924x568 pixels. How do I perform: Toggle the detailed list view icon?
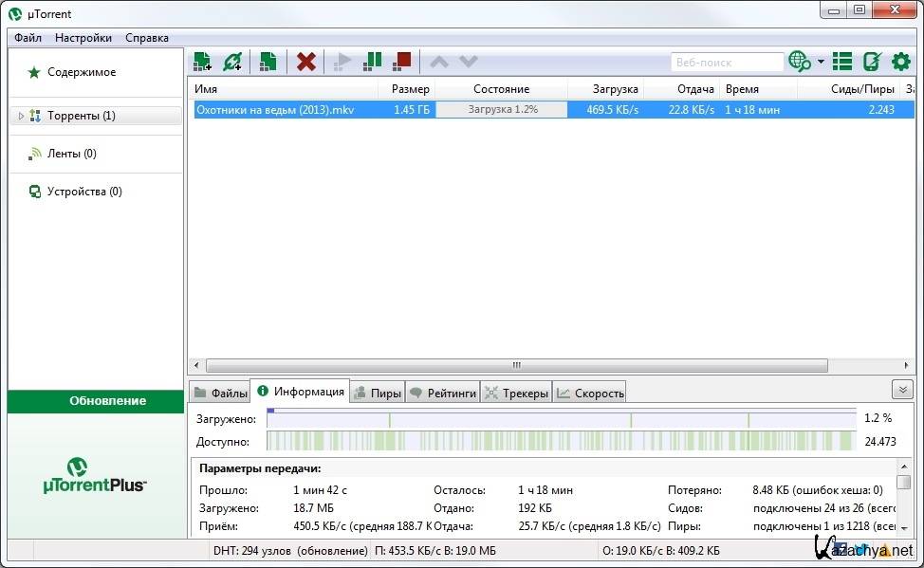[841, 62]
